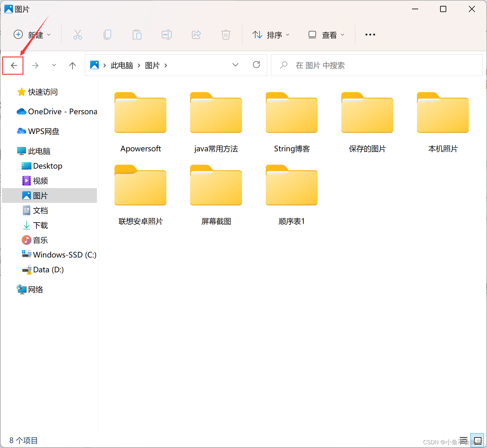Click the Copy icon in toolbar
Image resolution: width=487 pixels, height=448 pixels.
coord(107,35)
